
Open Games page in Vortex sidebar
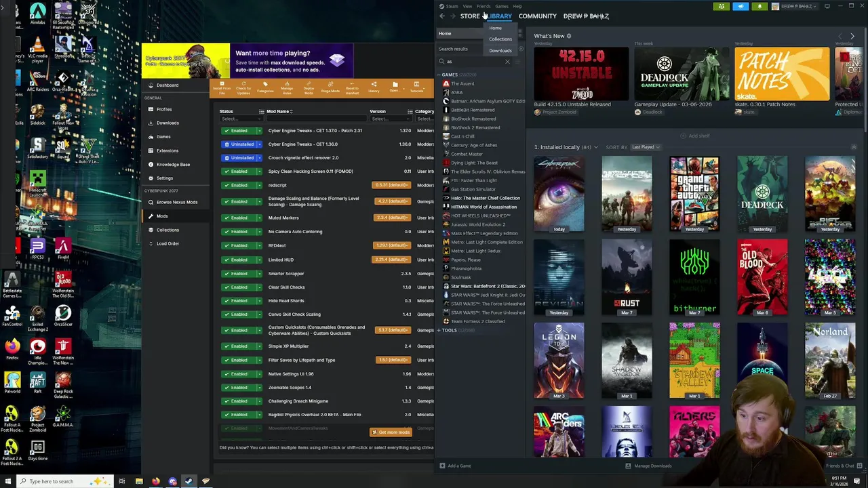coord(176,137)
